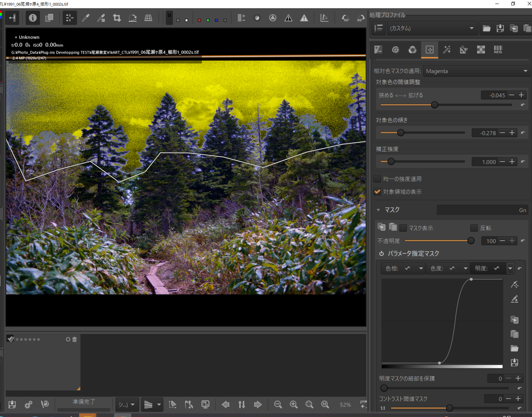Open the perspective correction grid tool

coord(148,18)
